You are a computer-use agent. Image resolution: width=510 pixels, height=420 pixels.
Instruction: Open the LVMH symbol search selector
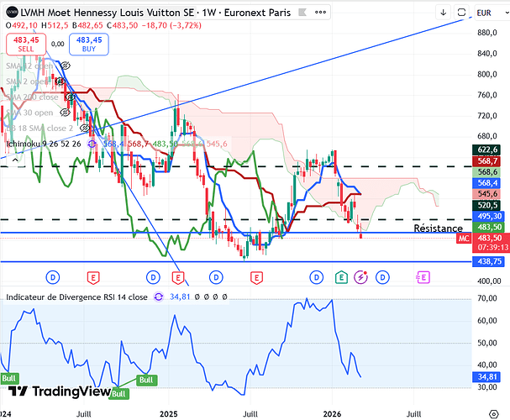point(100,13)
